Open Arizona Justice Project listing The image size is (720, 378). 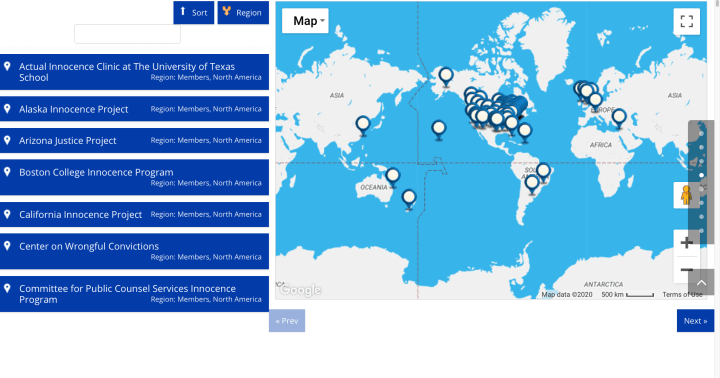click(134, 141)
